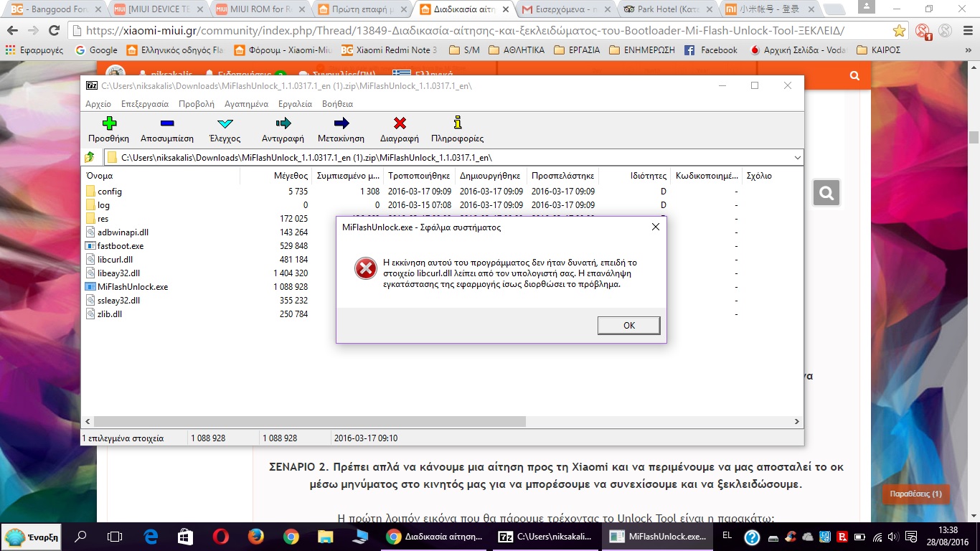
Task: Click OK in the libcurl.dll error dialog
Action: (628, 325)
